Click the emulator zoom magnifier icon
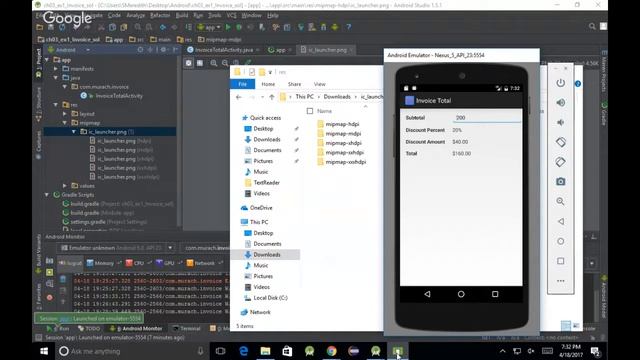The image size is (640, 360). pyautogui.click(x=560, y=201)
